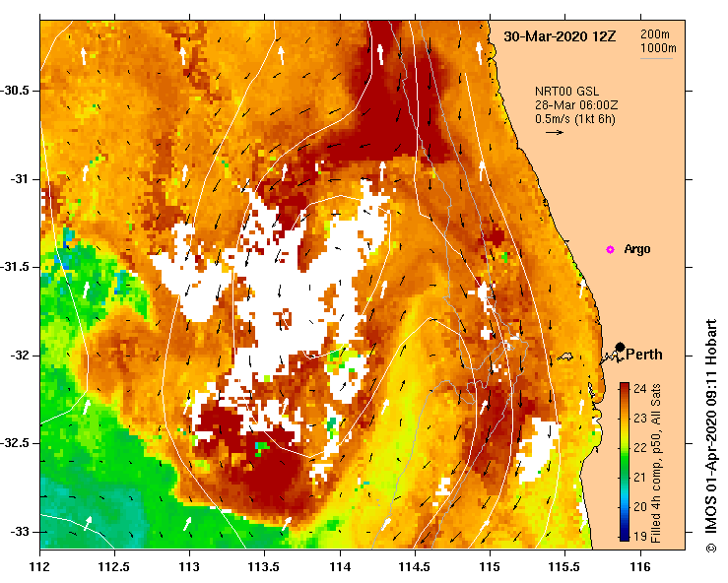Click the 20 degree colorbar label
This screenshot has width=728, height=583.
click(640, 506)
